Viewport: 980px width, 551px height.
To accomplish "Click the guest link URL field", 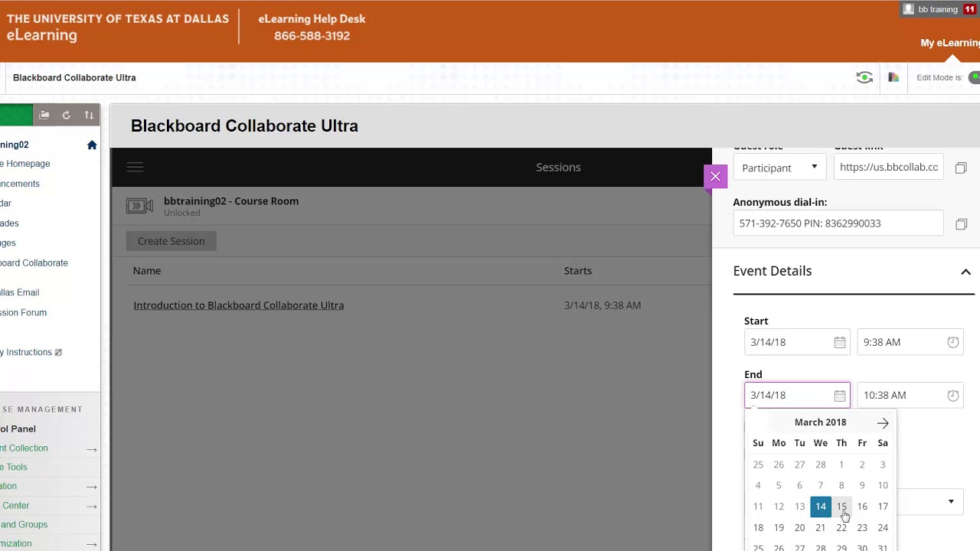I will (889, 168).
